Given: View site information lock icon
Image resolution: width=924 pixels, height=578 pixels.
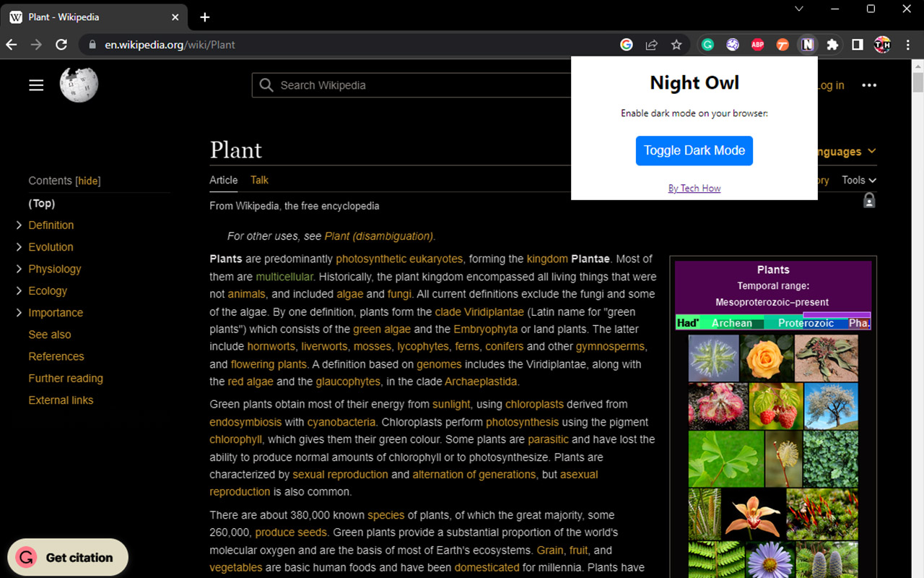Looking at the screenshot, I should click(92, 45).
